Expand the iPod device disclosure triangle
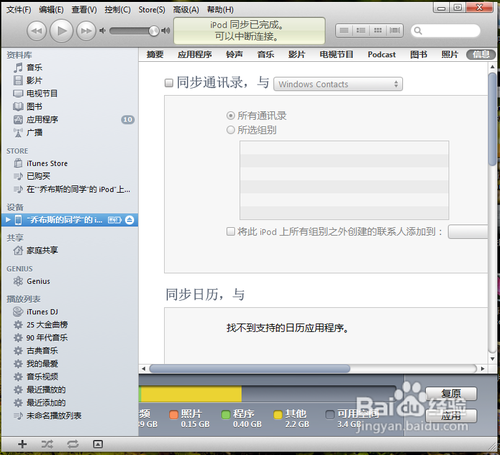 pyautogui.click(x=8, y=220)
